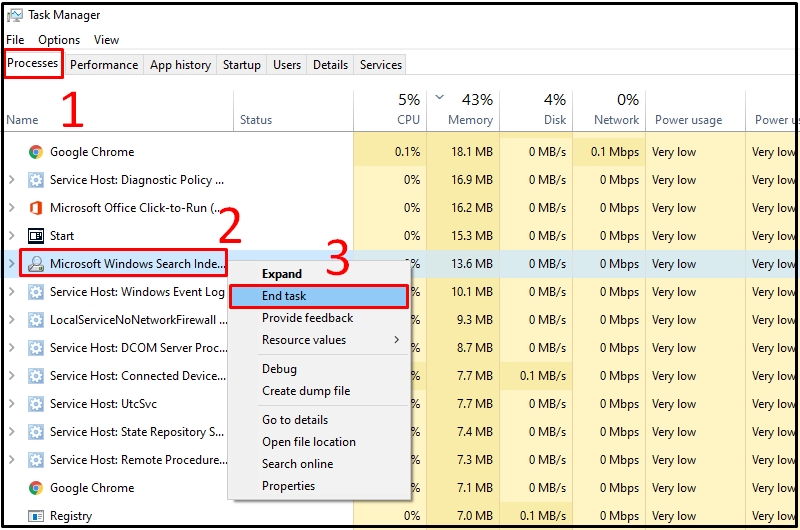
Task: Expand Service Host: UtcSvc group
Action: 12,404
